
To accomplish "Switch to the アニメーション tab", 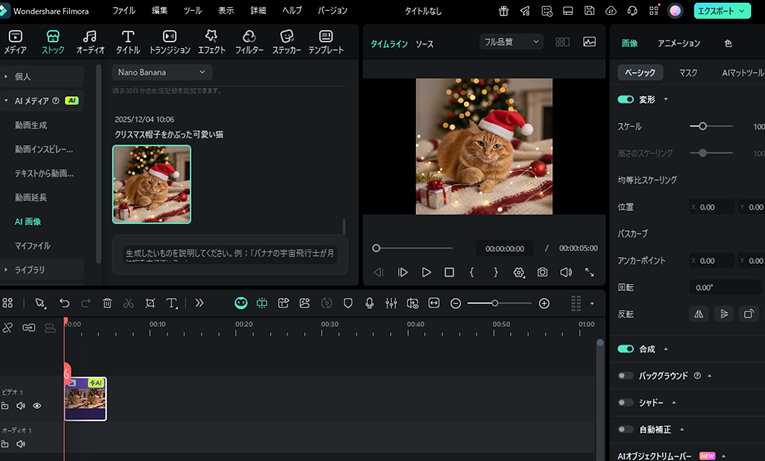I will 679,44.
